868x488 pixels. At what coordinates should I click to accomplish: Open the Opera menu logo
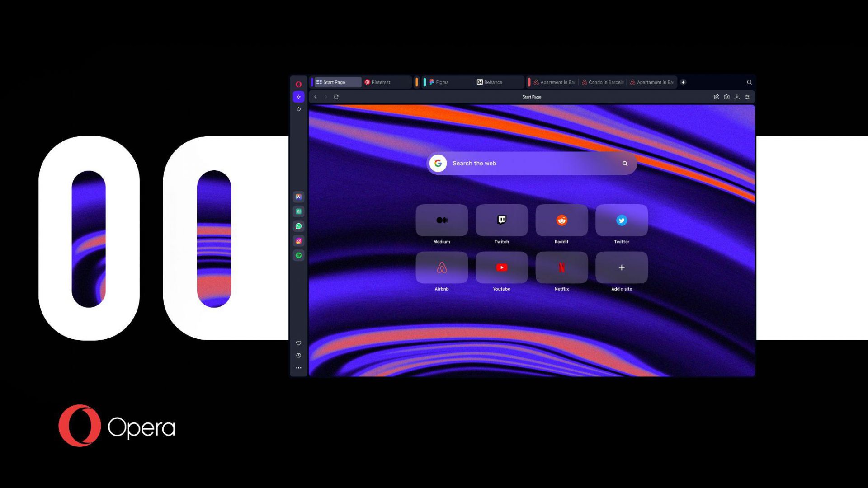pos(298,84)
